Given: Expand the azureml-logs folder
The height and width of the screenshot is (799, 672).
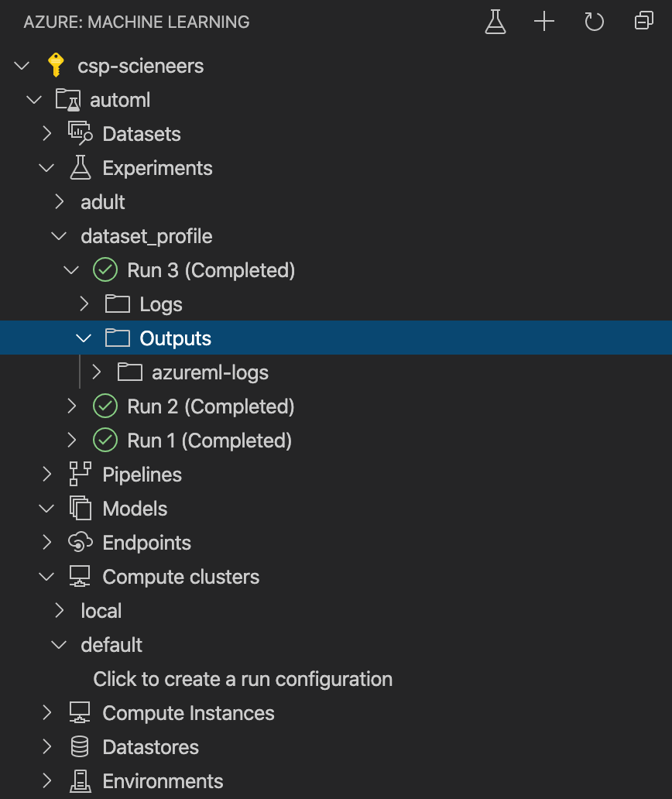Looking at the screenshot, I should click(x=96, y=372).
